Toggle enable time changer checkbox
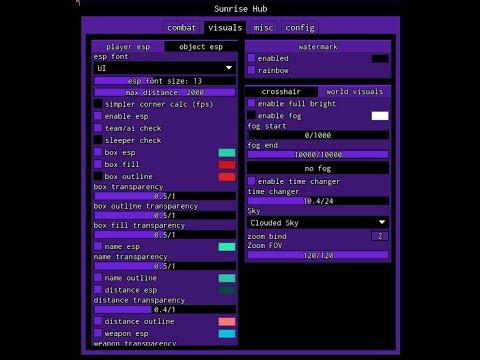 coord(251,181)
